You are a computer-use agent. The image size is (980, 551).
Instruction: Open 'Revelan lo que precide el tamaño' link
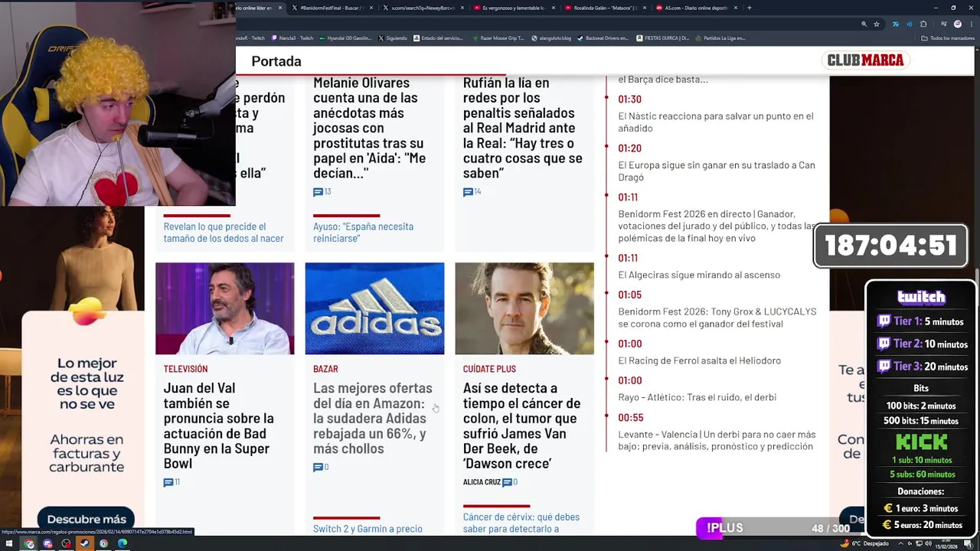tap(224, 233)
